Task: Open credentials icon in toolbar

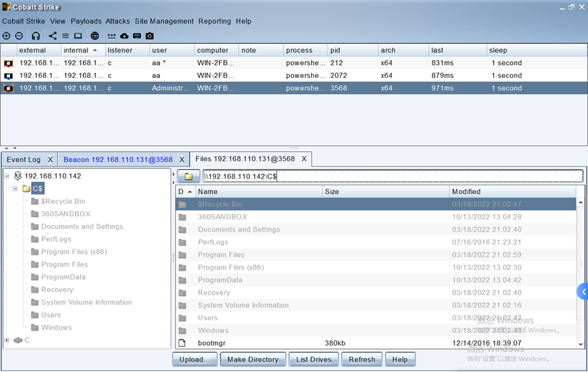Action: click(x=112, y=36)
